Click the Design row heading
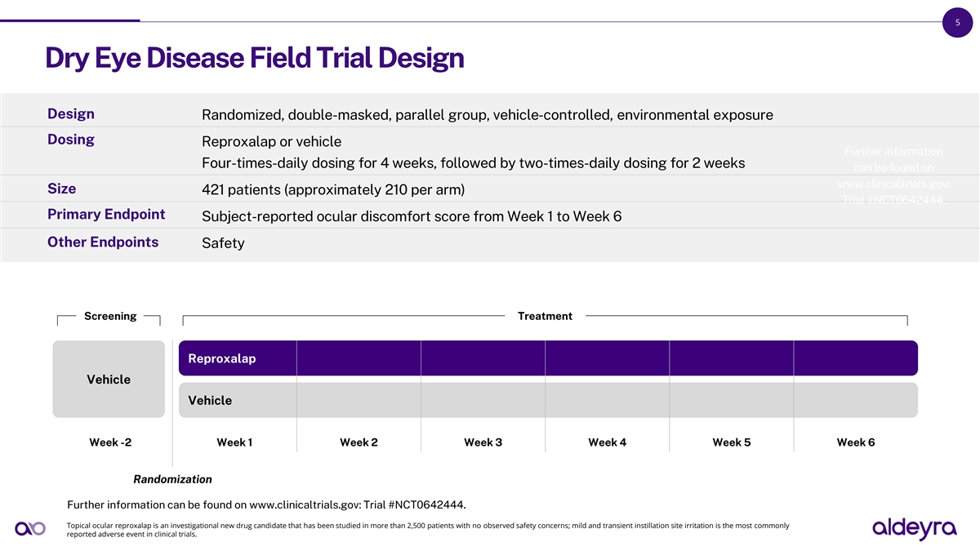Screen dimensions: 980x551 [x=71, y=113]
